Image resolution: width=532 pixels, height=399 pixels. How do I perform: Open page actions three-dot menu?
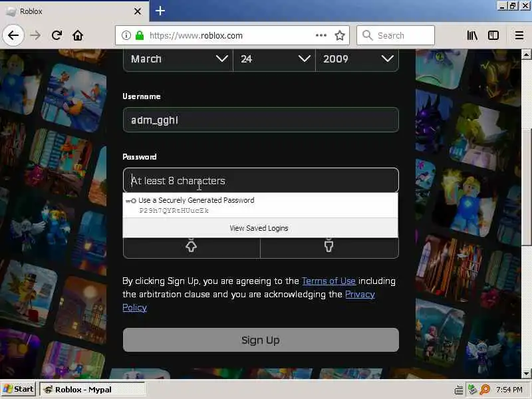(321, 35)
